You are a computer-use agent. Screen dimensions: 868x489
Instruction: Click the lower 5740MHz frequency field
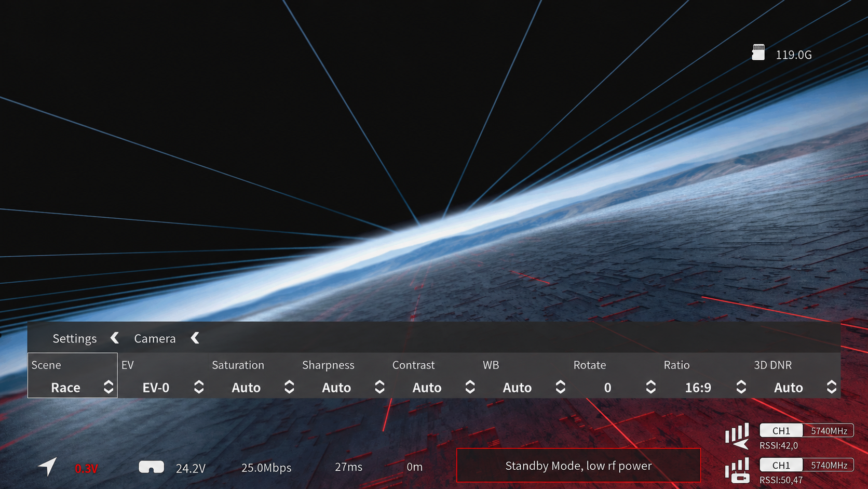(829, 465)
